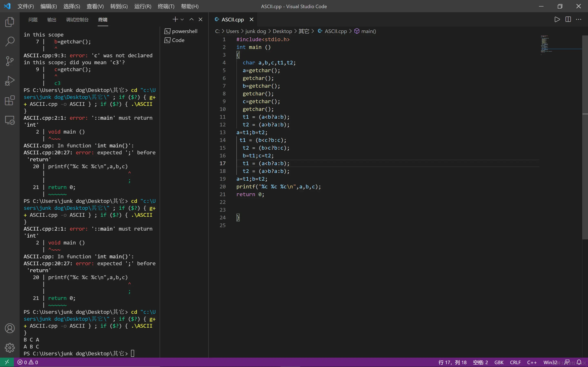Switch to the 输出 panel tab
The height and width of the screenshot is (367, 588).
[x=51, y=20]
